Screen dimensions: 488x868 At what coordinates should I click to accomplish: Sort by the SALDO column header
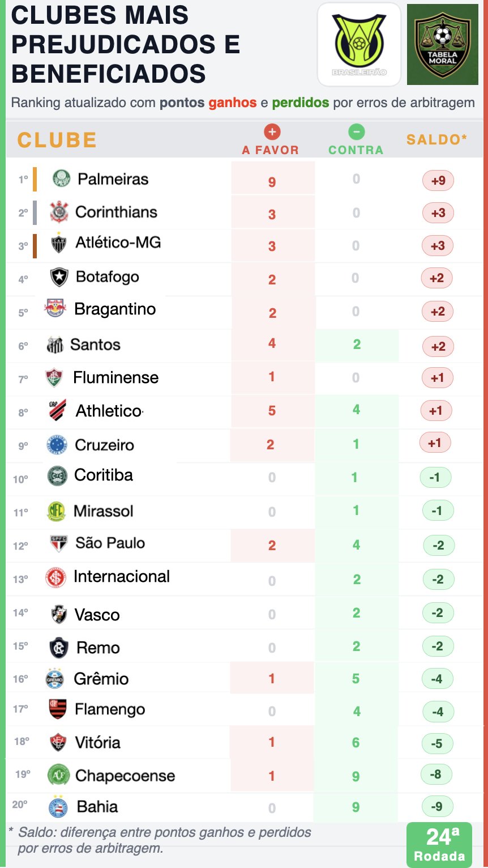click(436, 139)
